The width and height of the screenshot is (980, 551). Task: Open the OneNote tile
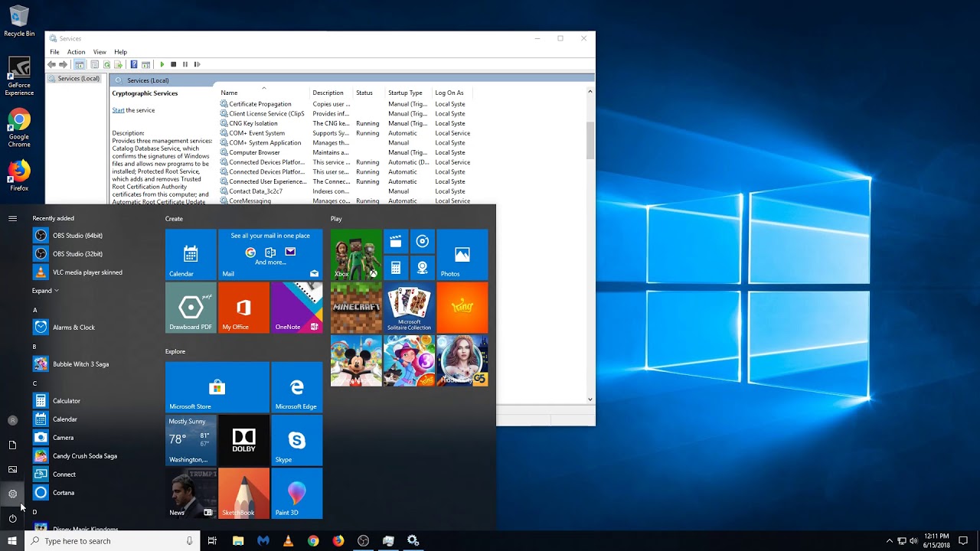[x=297, y=308]
